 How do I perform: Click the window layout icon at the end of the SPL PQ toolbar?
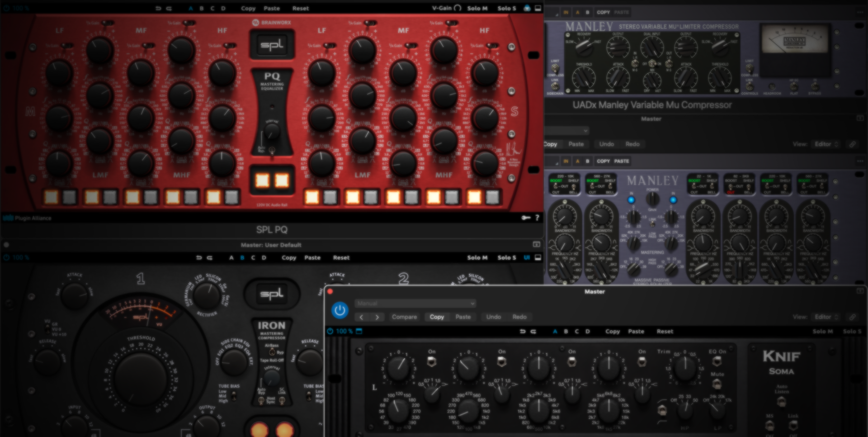click(538, 8)
